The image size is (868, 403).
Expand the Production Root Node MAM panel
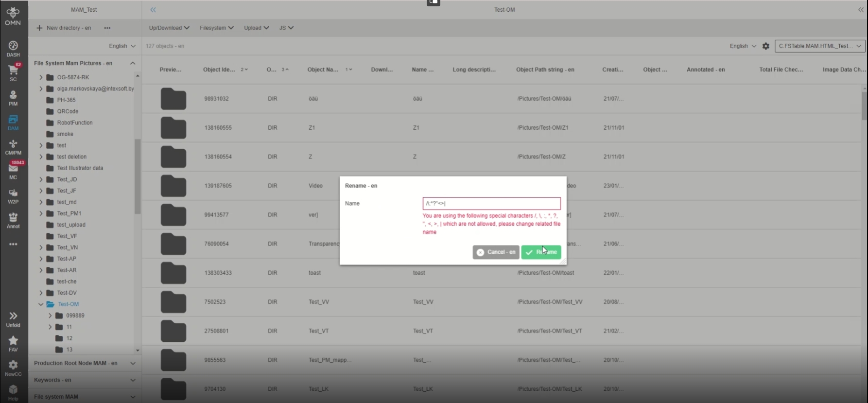pos(133,363)
